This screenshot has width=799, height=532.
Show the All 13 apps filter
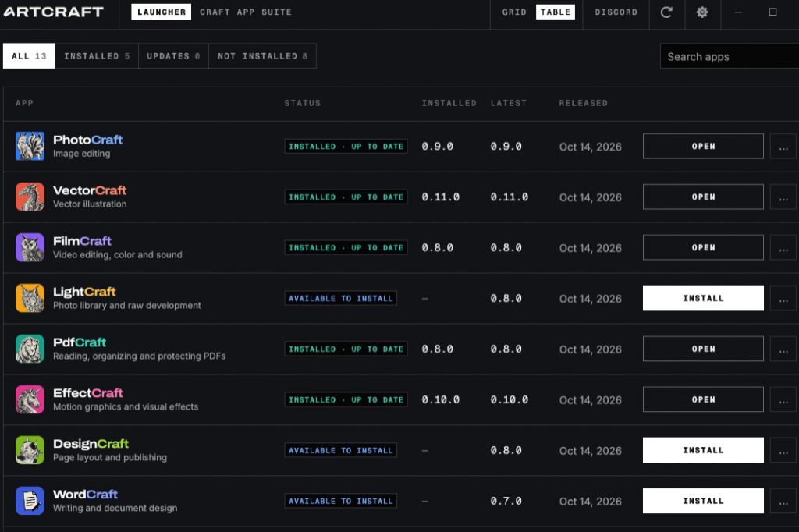(29, 56)
